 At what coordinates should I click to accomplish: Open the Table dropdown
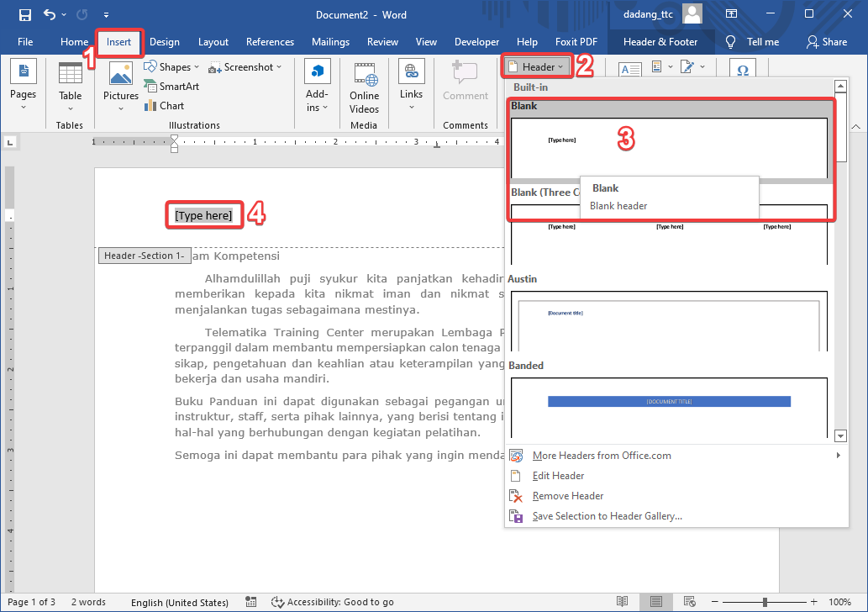click(x=71, y=87)
